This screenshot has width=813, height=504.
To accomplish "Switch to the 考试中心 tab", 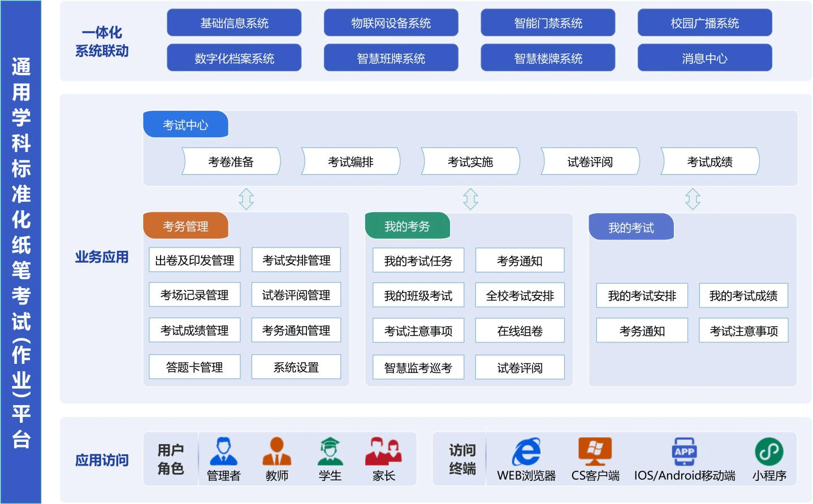I will pos(185,125).
